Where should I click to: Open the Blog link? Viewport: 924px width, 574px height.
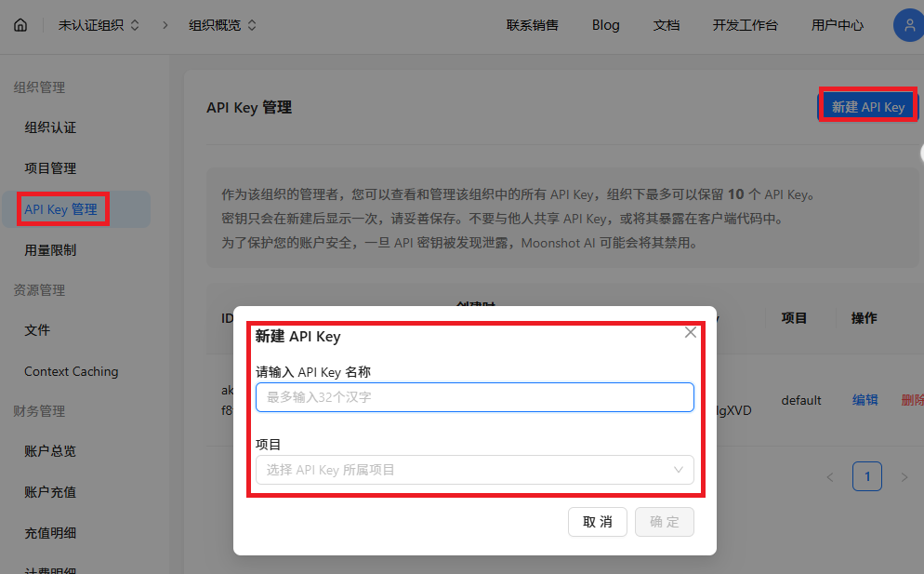(x=605, y=25)
